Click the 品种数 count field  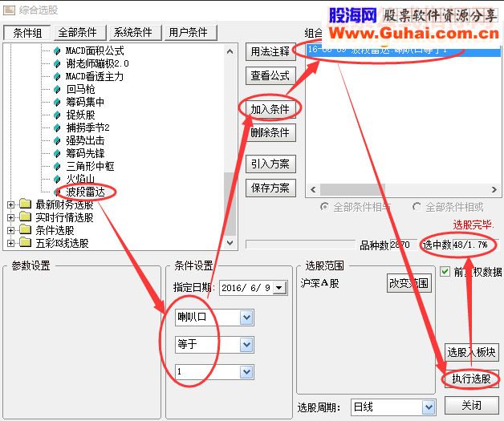point(404,245)
